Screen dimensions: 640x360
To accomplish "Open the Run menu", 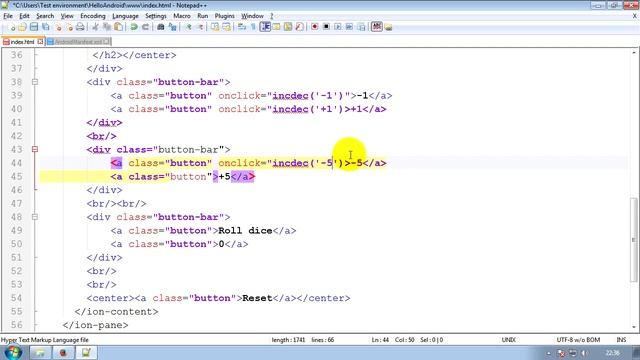I will (202, 16).
